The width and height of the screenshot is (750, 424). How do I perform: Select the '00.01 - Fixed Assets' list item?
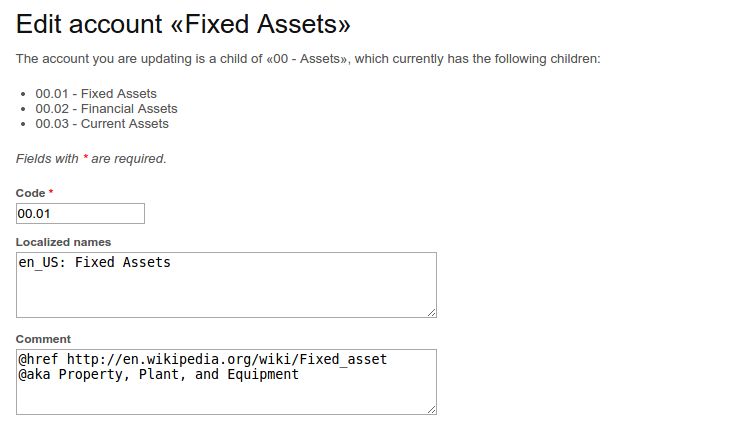pos(96,94)
